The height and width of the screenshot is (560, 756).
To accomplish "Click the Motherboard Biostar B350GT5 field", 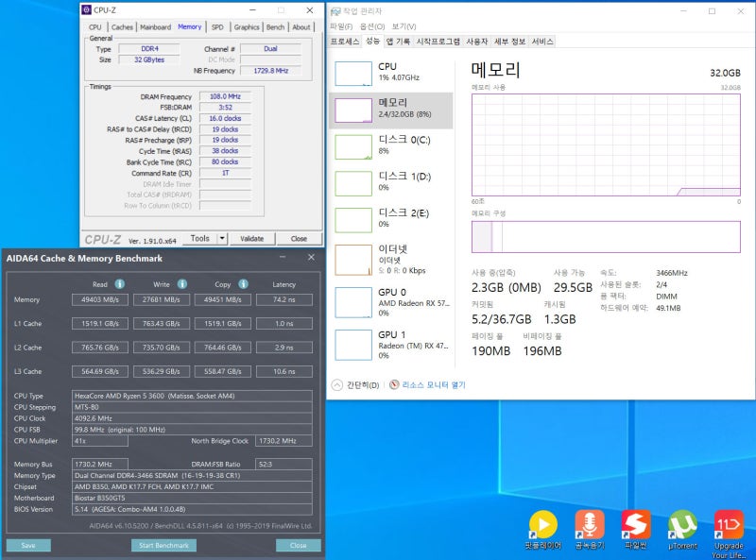I will [192, 498].
